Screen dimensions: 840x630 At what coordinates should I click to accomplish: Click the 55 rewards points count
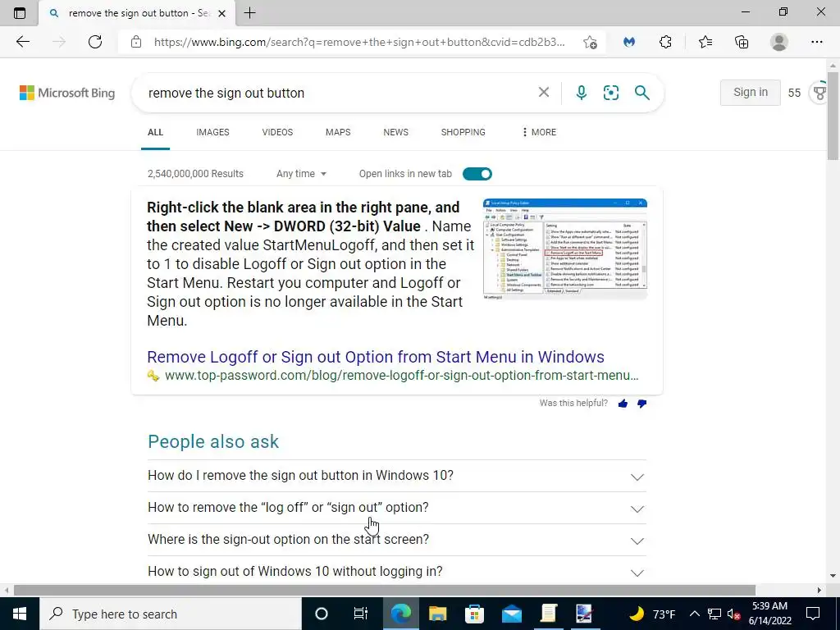(x=794, y=93)
